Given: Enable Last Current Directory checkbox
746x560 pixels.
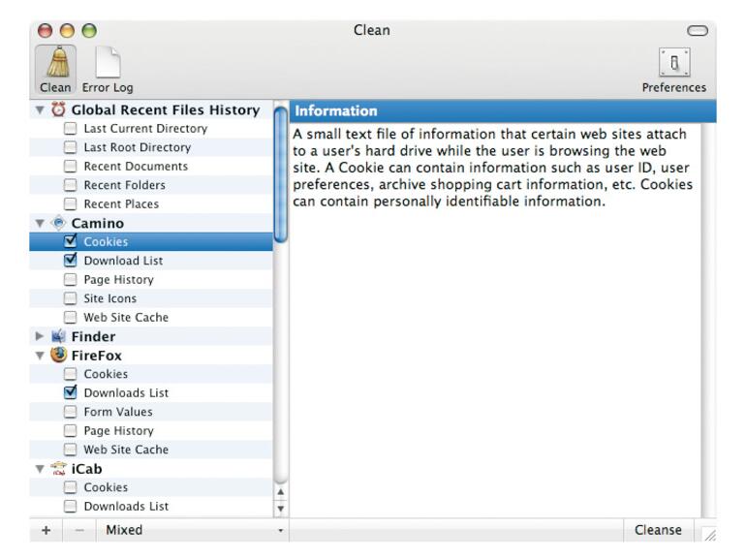Looking at the screenshot, I should (x=70, y=129).
